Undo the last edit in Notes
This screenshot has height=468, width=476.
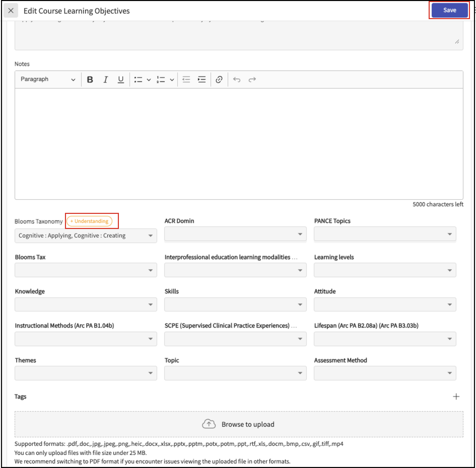[236, 80]
